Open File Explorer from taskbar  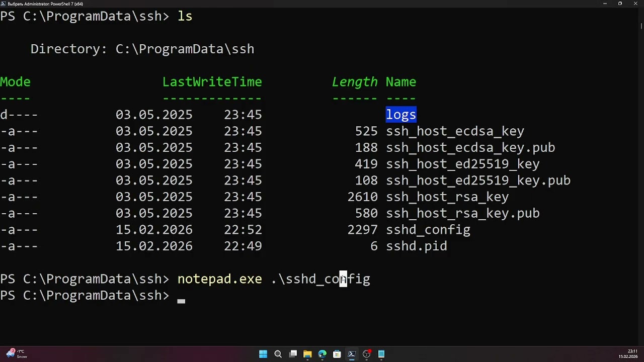pos(307,354)
